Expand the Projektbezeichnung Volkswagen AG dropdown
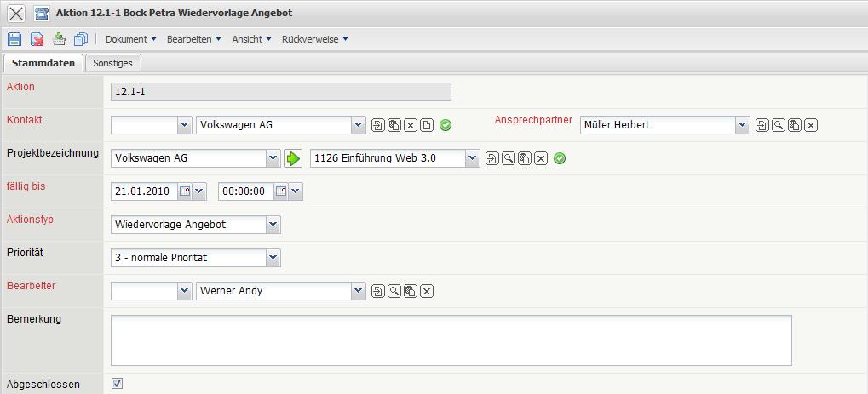Image resolution: width=868 pixels, height=394 pixels. tap(273, 159)
